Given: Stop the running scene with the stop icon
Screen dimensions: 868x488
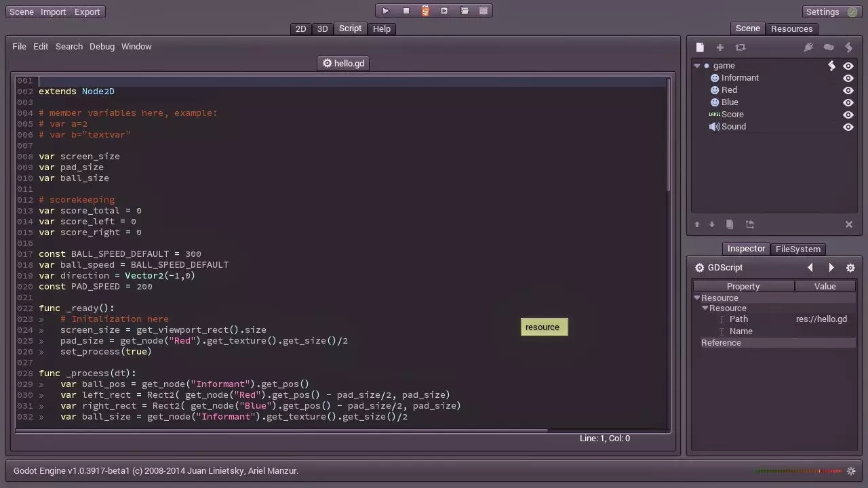Looking at the screenshot, I should [406, 11].
